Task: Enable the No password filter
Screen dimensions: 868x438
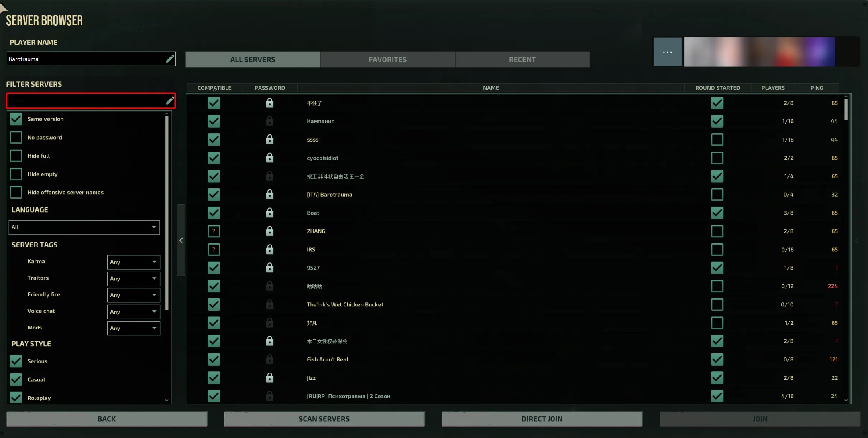Action: pos(16,137)
